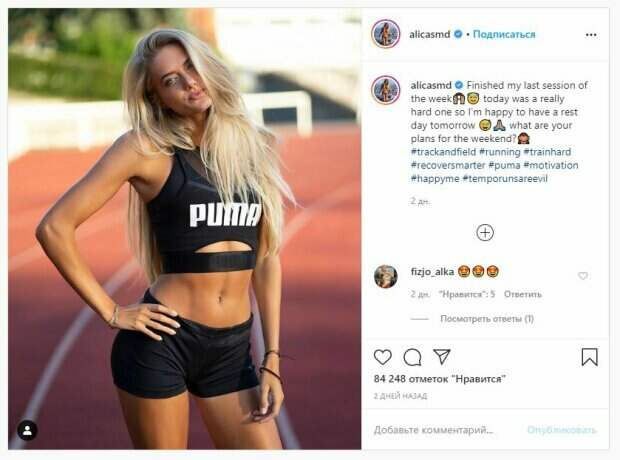View the 84 248 likes list
Viewport: 620px width, 460px height.
(439, 379)
